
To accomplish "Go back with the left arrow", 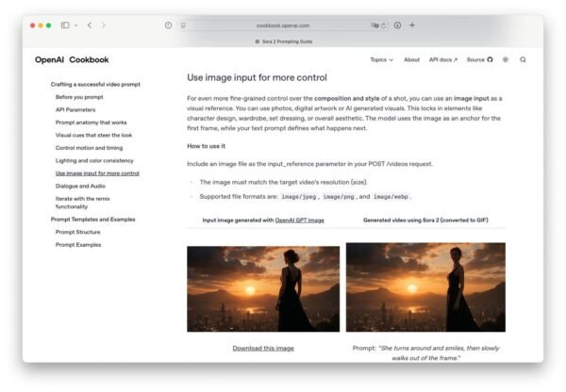I will coord(90,25).
